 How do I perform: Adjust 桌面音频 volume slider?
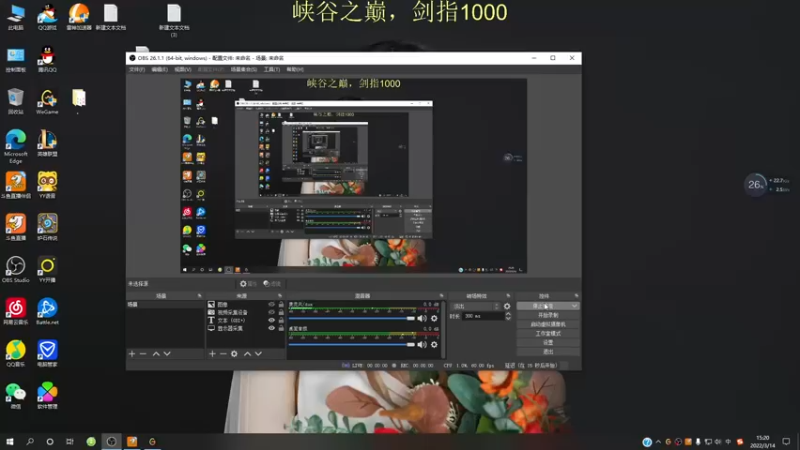(x=352, y=344)
